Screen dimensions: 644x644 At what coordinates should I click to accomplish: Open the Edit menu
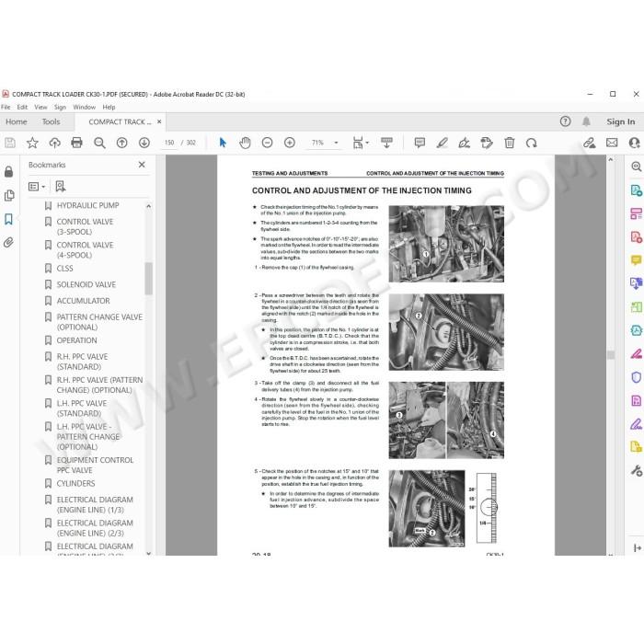22,107
